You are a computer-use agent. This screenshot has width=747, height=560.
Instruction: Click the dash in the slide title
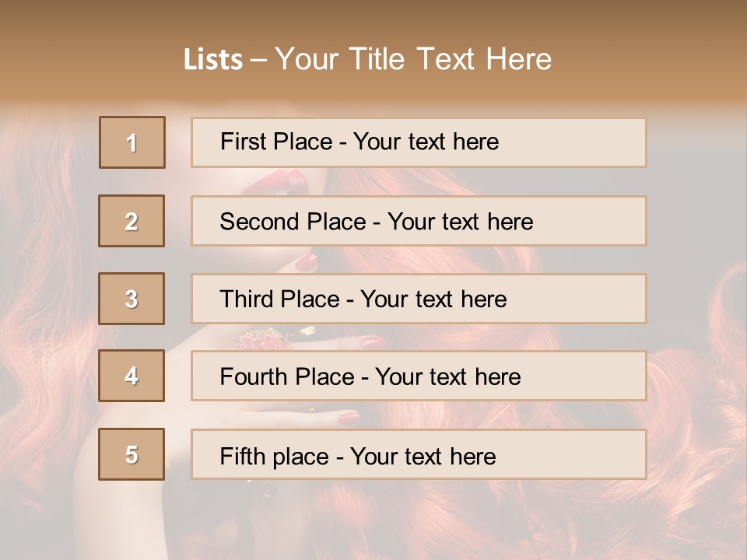pyautogui.click(x=258, y=60)
